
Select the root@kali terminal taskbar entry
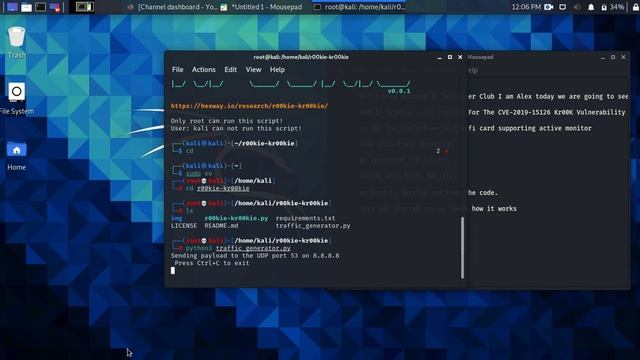click(x=359, y=7)
